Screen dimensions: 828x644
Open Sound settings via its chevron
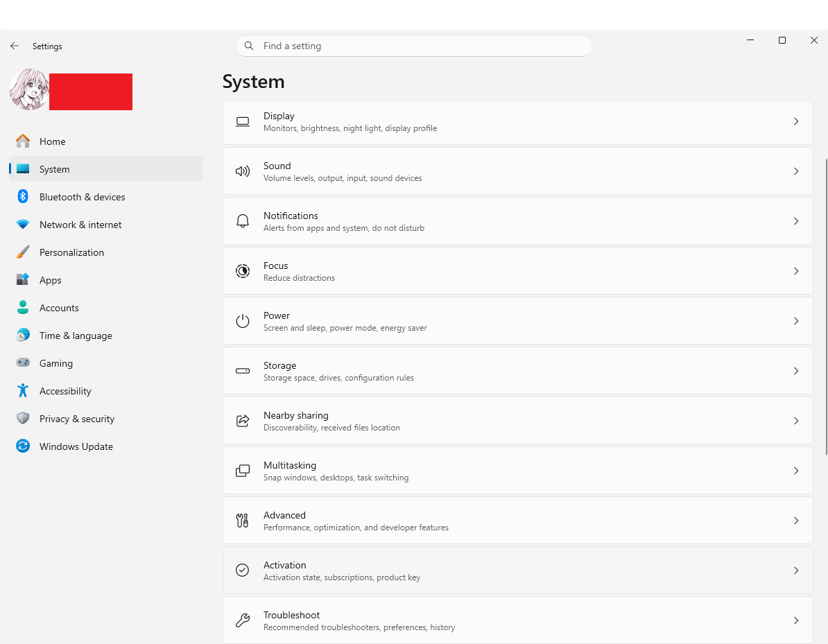click(796, 171)
